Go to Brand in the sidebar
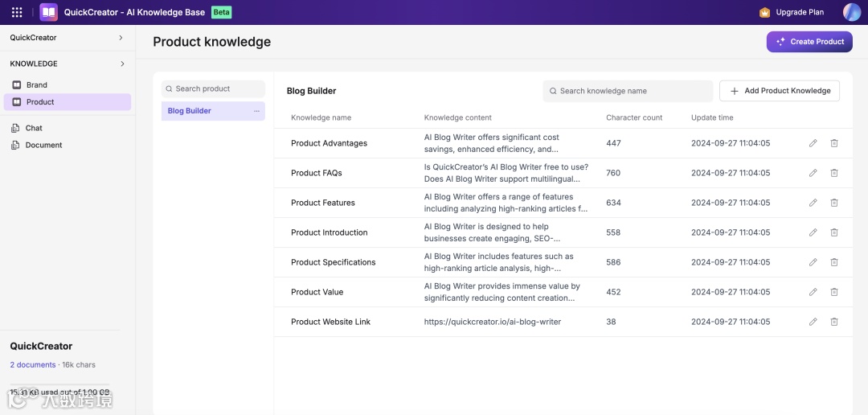This screenshot has height=415, width=868. 36,84
